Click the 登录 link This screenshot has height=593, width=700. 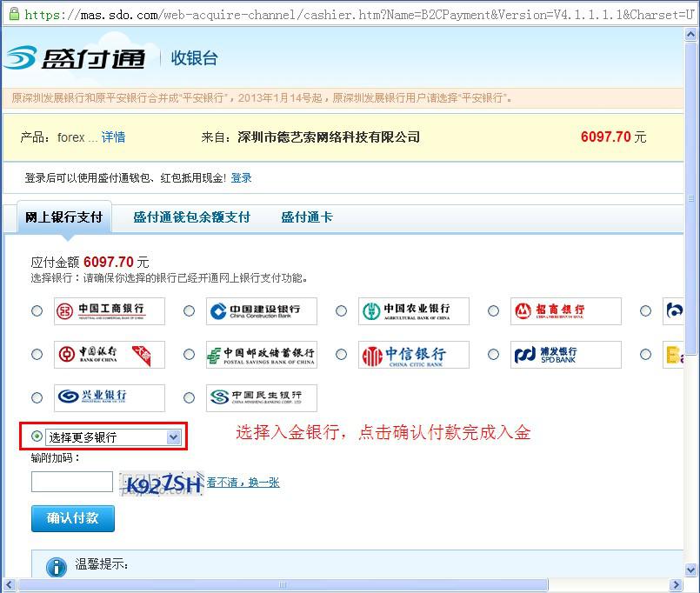click(242, 178)
